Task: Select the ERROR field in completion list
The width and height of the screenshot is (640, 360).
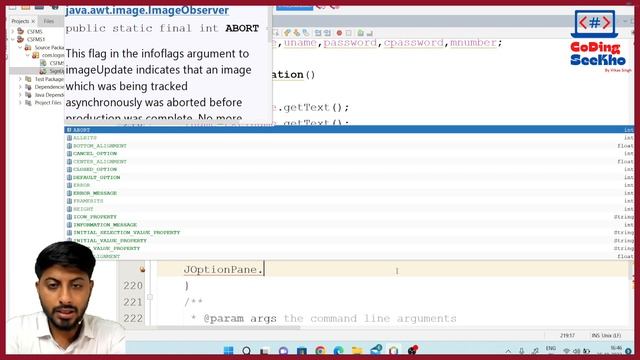Action: (349, 185)
